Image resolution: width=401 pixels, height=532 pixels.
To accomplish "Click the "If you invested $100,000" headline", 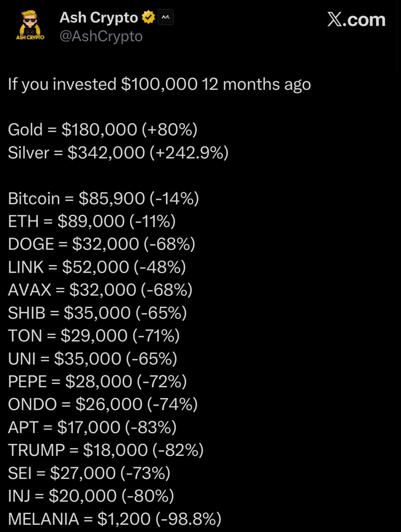I will [159, 84].
